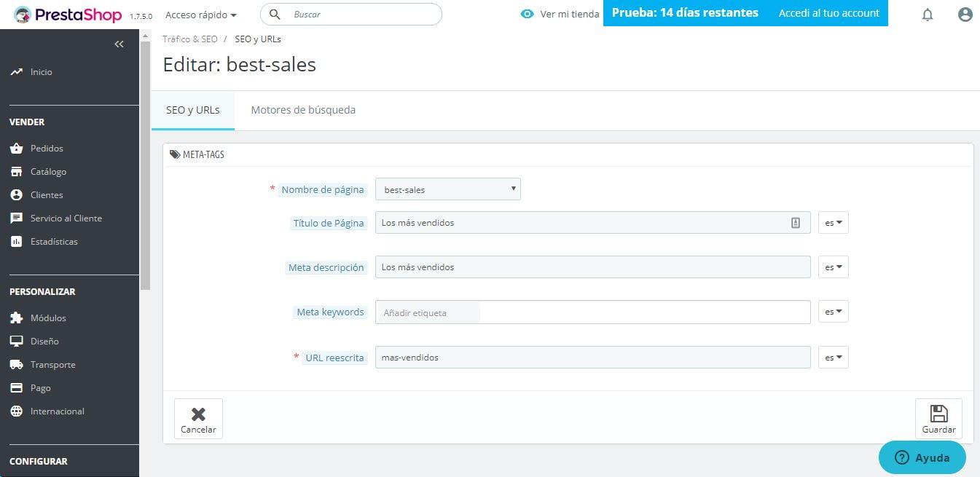The width and height of the screenshot is (980, 477).
Task: Expand the Nombre de página dropdown
Action: point(447,189)
